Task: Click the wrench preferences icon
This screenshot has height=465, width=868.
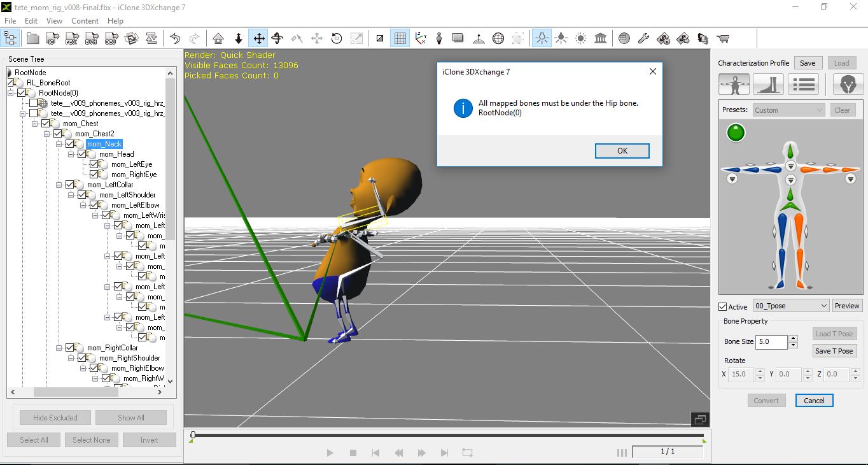Action: 643,39
